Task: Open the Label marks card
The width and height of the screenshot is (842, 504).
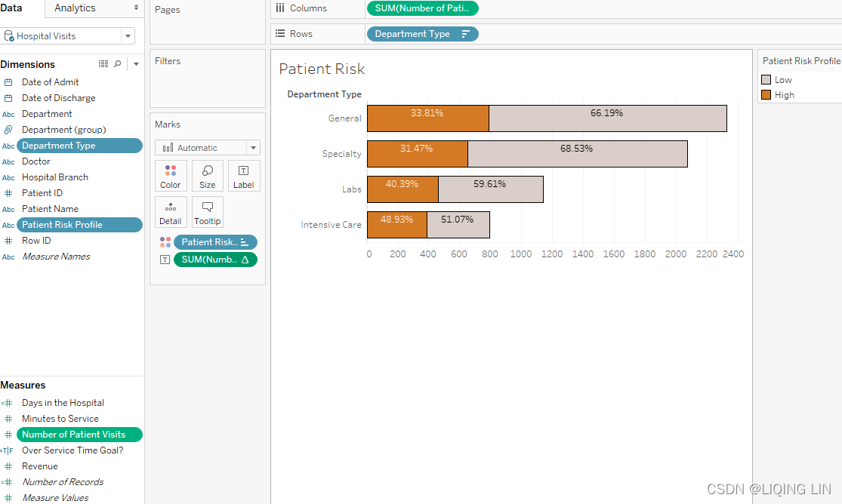Action: point(244,176)
